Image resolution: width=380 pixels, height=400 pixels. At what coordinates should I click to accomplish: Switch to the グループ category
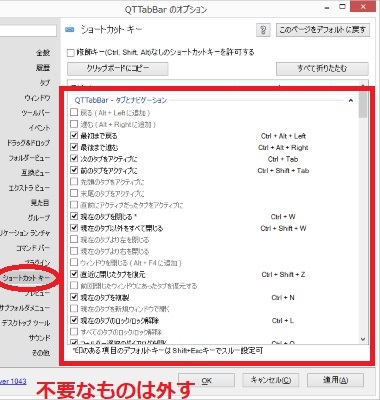point(39,218)
